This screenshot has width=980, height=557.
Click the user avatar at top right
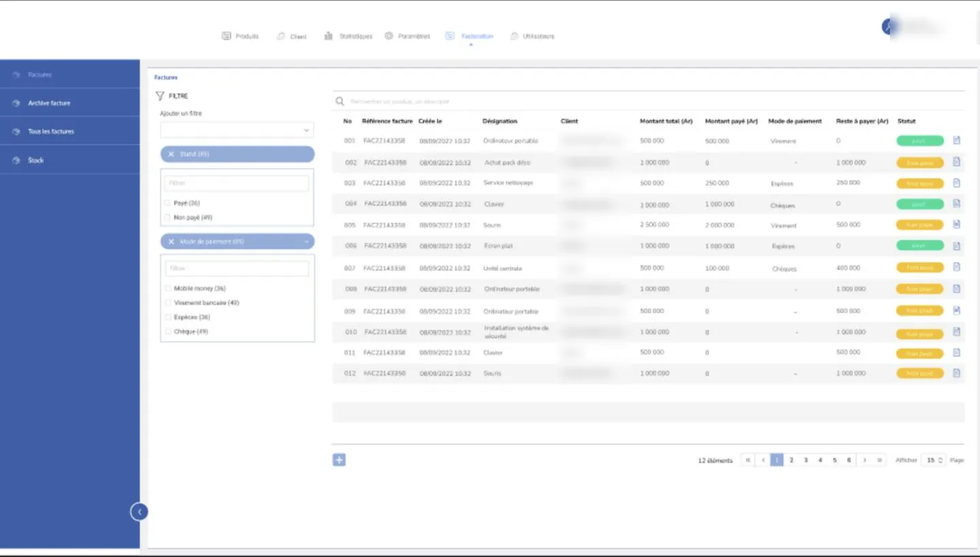[889, 27]
